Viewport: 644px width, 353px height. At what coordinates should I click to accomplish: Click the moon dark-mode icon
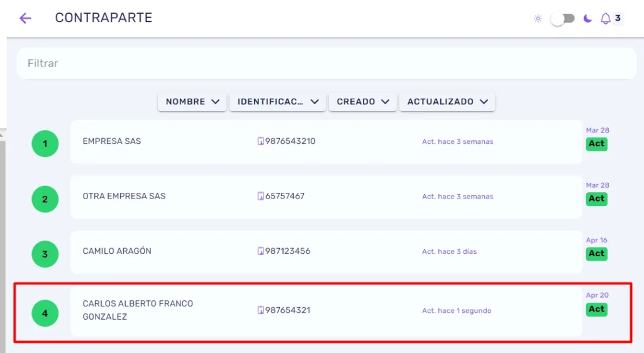(x=588, y=18)
